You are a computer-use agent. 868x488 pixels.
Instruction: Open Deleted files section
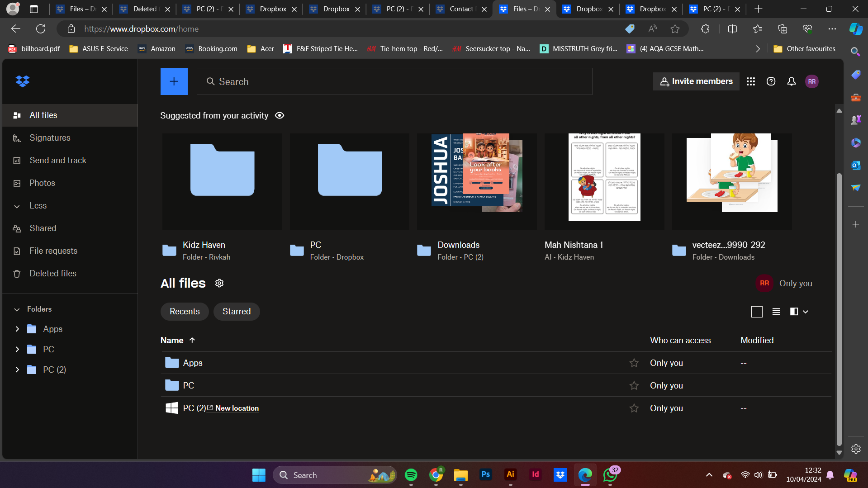(x=70, y=274)
